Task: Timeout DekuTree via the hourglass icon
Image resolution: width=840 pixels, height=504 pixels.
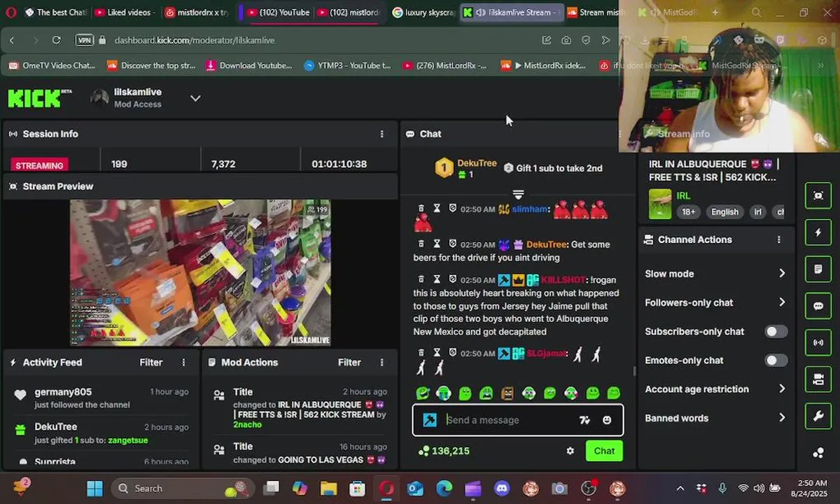Action: click(437, 244)
